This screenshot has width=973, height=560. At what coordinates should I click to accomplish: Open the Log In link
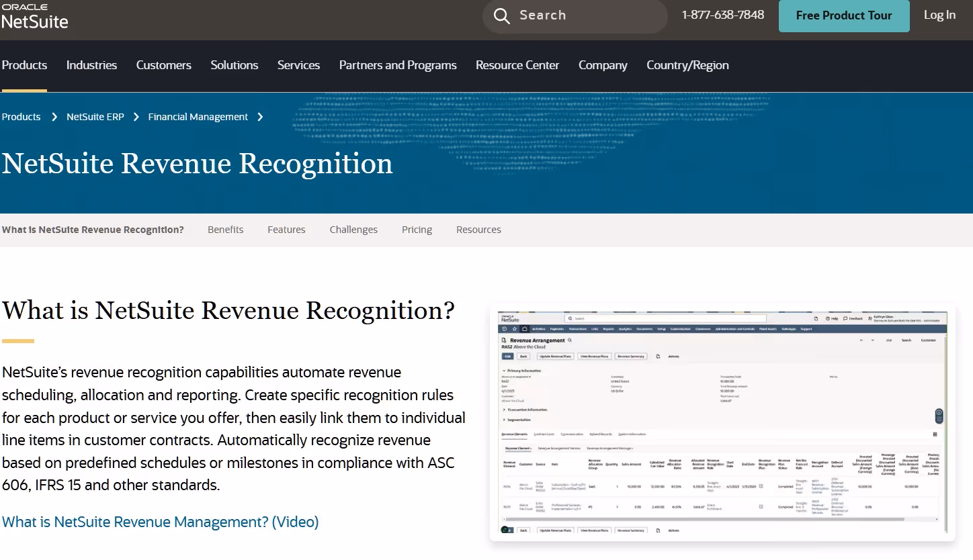click(x=939, y=15)
